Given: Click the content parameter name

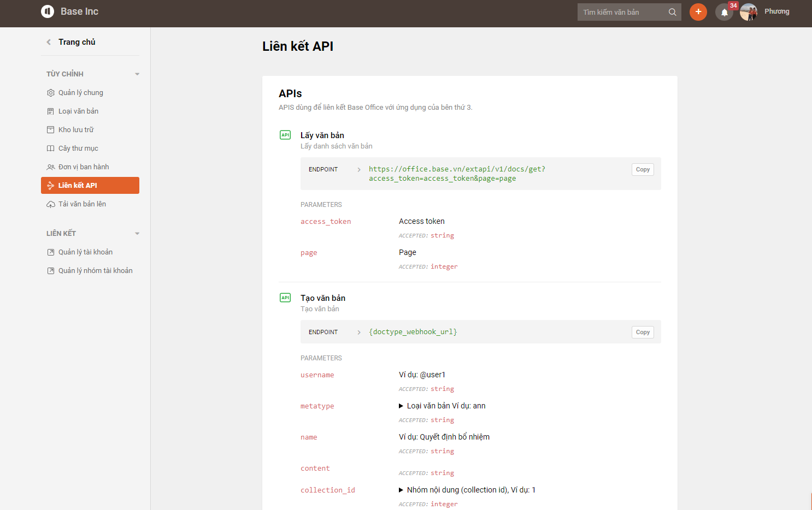Looking at the screenshot, I should click(315, 469).
